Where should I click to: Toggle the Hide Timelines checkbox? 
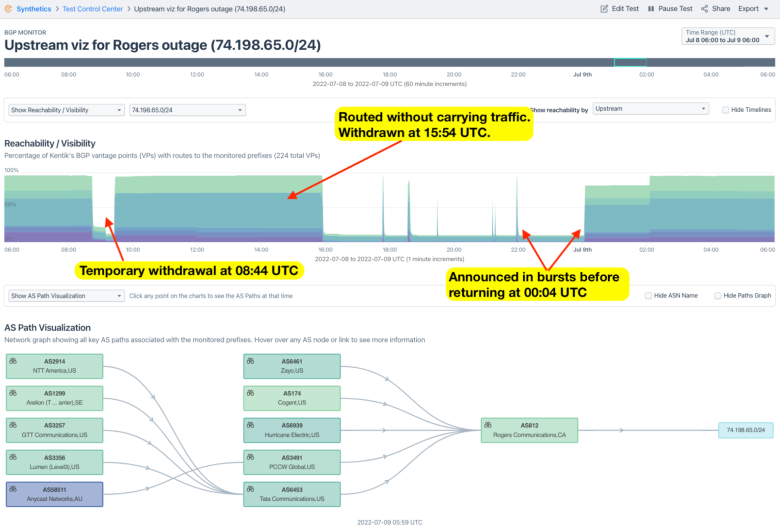[x=725, y=109]
